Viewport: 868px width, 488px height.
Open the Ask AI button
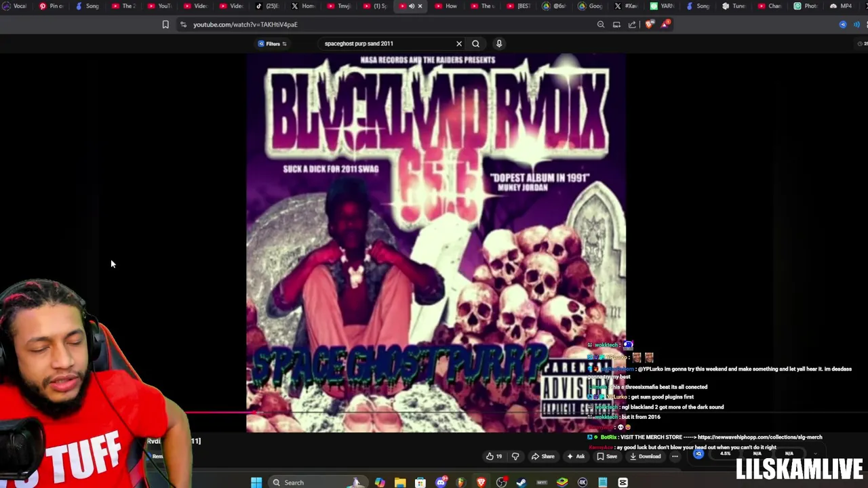point(575,456)
